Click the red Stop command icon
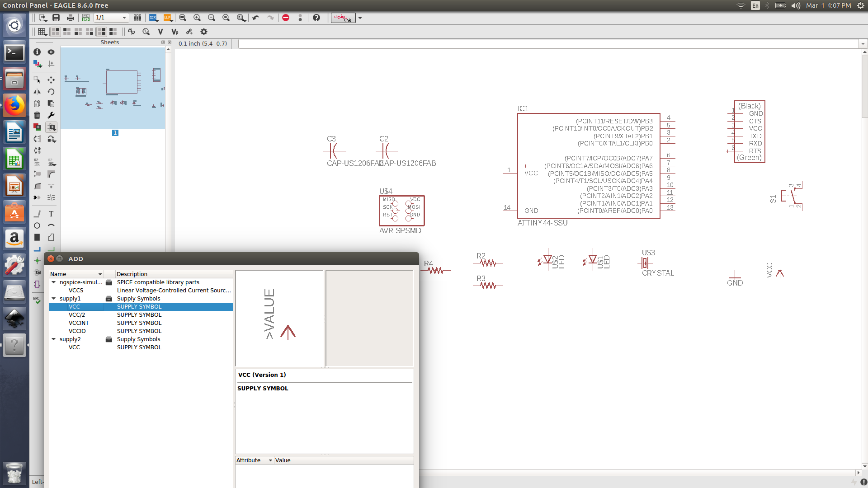Screen dimensions: 868x488 pyautogui.click(x=286, y=18)
